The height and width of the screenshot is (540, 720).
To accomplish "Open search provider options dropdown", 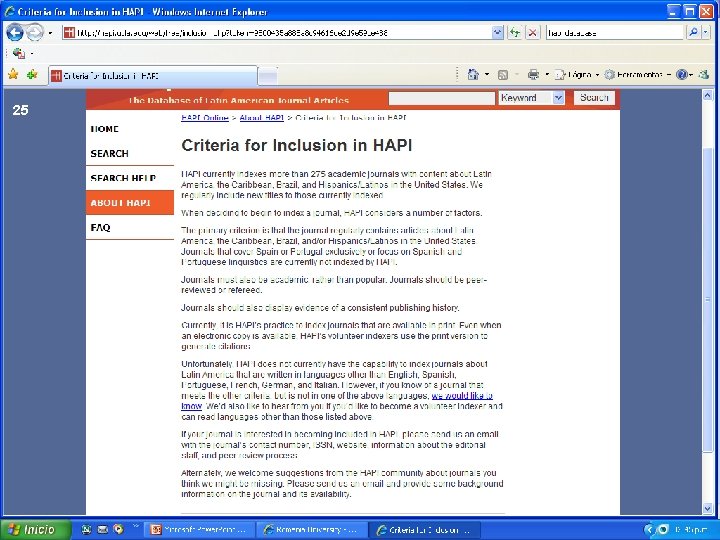I will click(706, 33).
